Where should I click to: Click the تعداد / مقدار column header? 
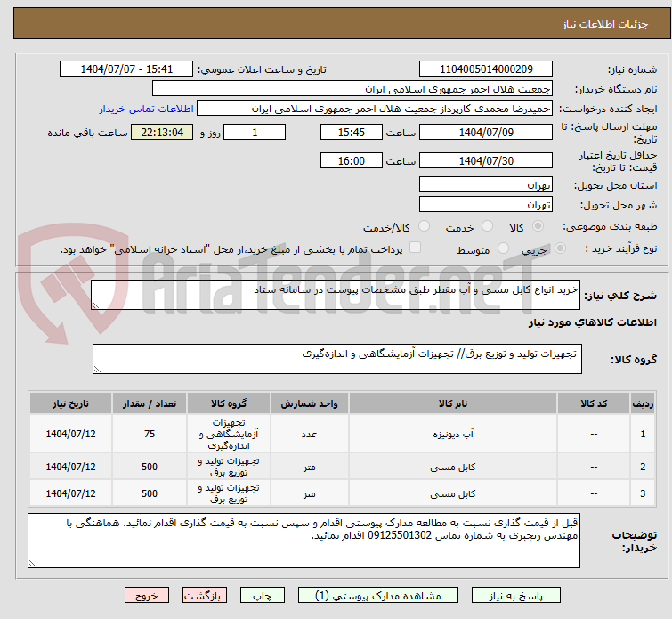click(x=150, y=403)
